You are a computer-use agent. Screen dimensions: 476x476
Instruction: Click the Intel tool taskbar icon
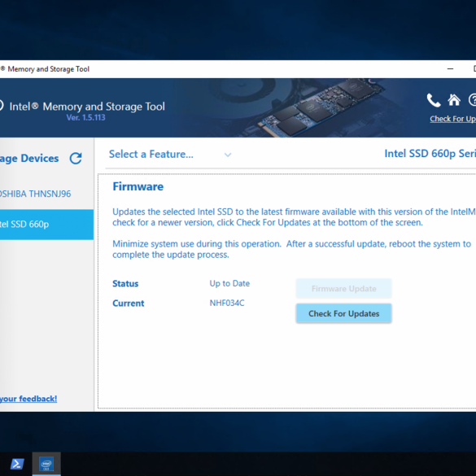[46, 464]
